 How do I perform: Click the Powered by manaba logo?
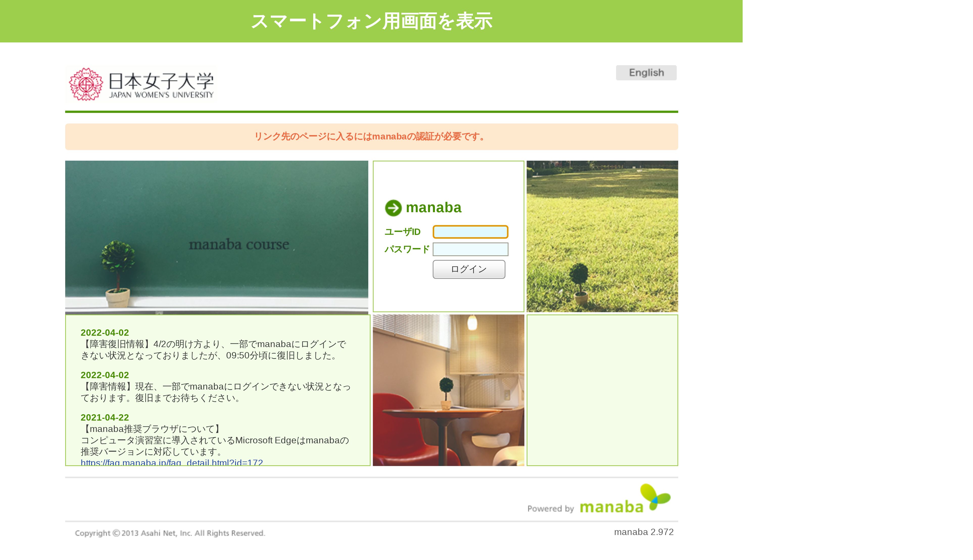click(x=599, y=499)
